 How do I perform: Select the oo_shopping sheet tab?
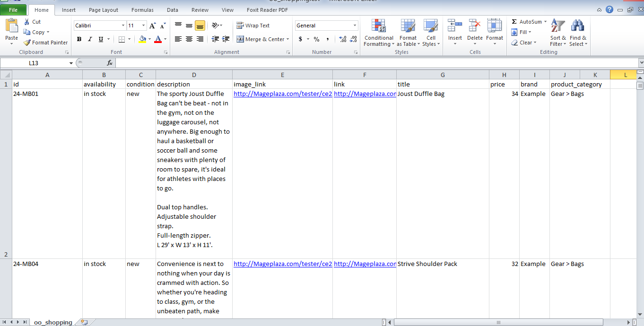[x=53, y=322]
